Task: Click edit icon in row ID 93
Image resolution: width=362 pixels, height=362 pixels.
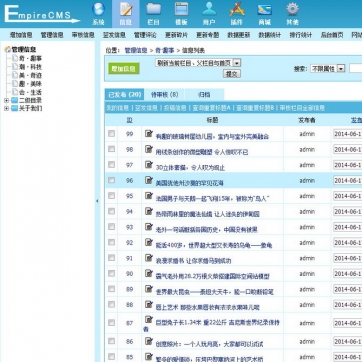Action: 149,227
